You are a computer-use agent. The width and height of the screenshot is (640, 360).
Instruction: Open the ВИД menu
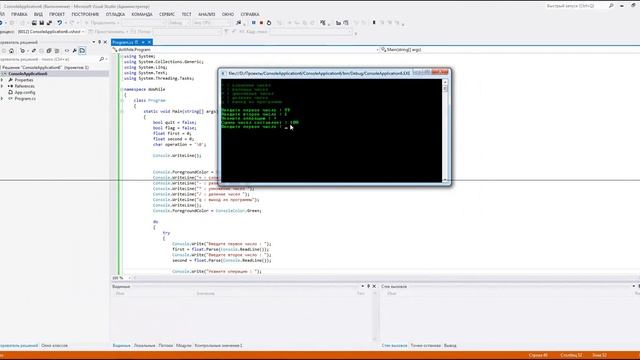tap(38, 14)
